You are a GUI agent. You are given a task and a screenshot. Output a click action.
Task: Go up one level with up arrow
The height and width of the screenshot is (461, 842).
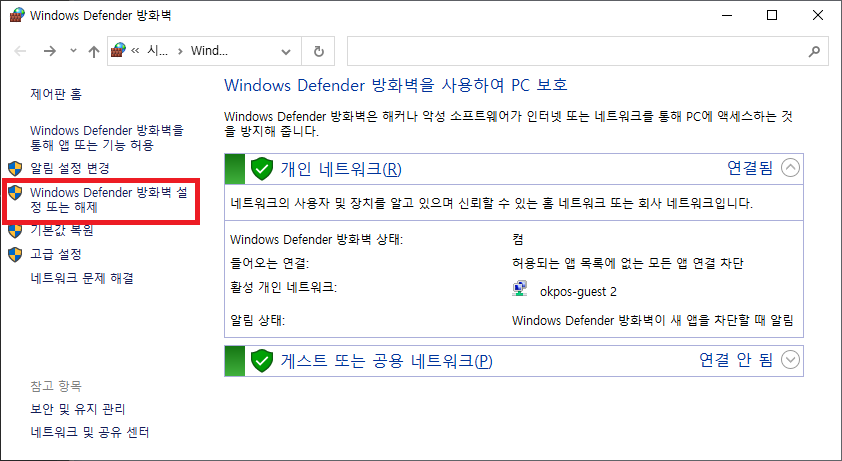[93, 51]
